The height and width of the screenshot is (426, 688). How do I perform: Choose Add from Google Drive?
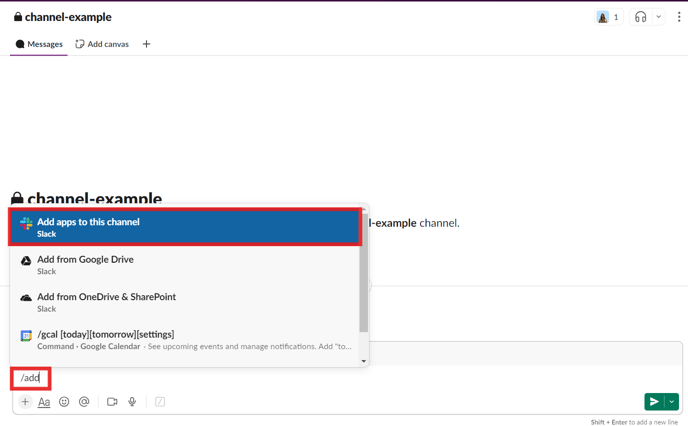[184, 265]
